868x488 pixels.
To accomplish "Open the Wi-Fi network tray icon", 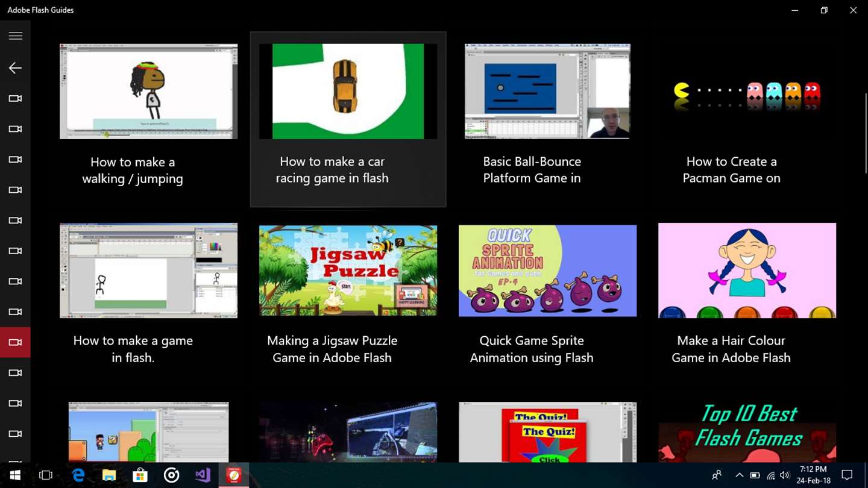I will click(x=770, y=475).
